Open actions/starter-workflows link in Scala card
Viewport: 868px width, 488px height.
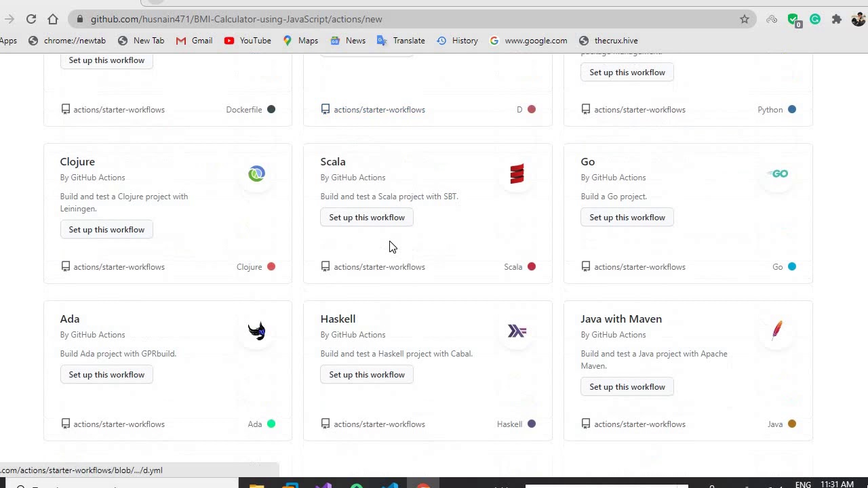click(x=379, y=267)
